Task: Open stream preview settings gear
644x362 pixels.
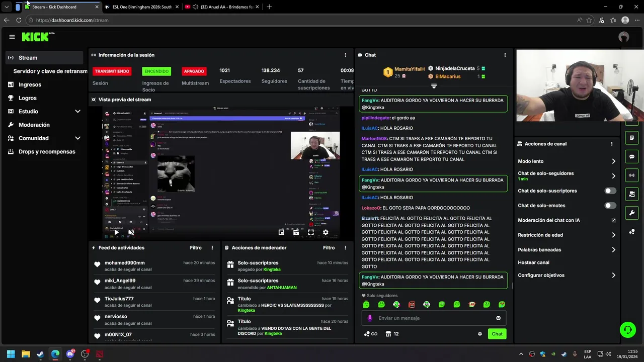Action: pos(326,232)
